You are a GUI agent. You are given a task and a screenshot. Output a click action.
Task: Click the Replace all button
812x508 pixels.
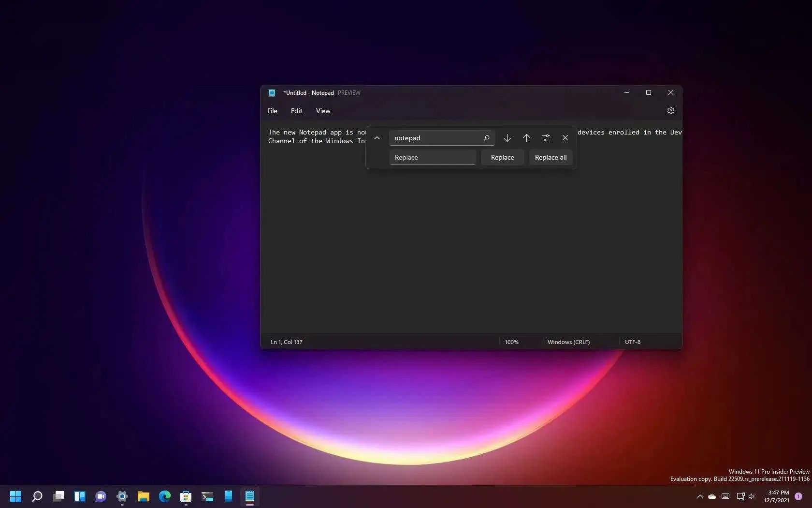(x=550, y=157)
